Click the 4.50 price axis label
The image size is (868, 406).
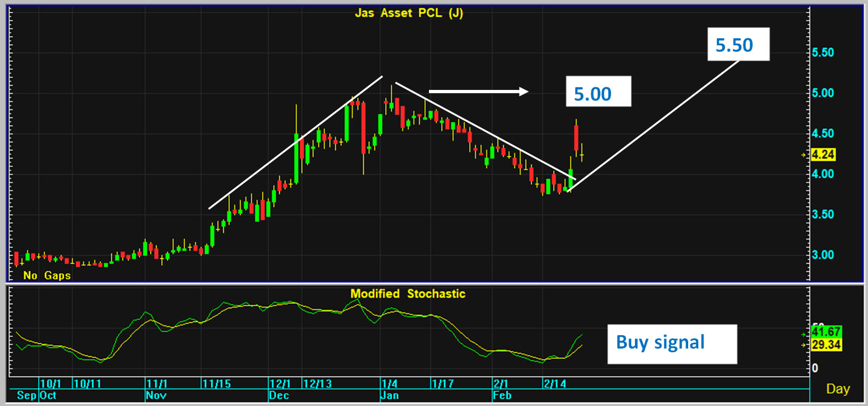[x=823, y=134]
